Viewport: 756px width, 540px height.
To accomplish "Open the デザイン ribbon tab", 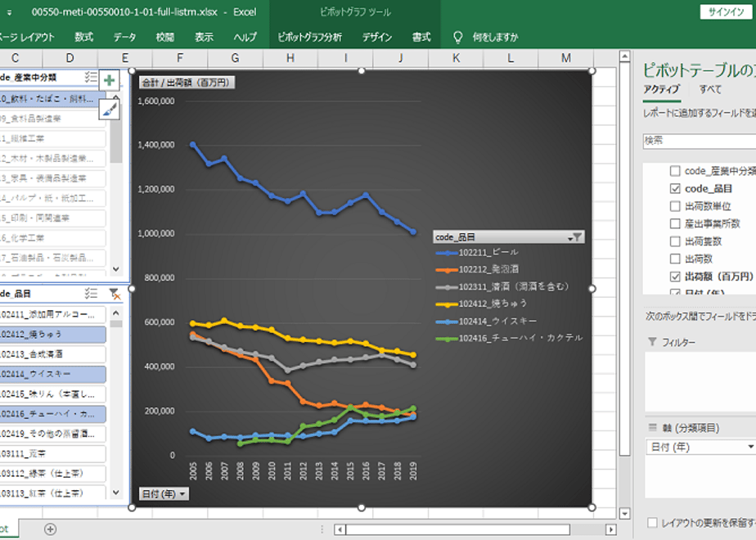I will coord(377,37).
